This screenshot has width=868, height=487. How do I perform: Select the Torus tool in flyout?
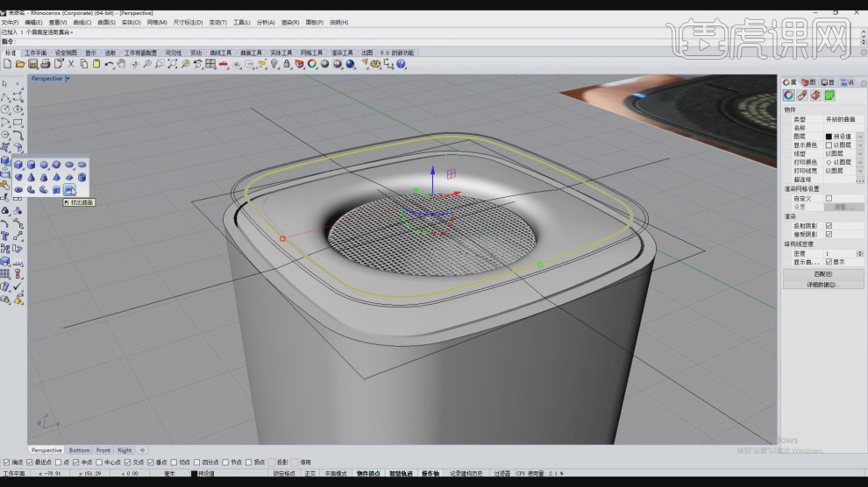pos(18,190)
